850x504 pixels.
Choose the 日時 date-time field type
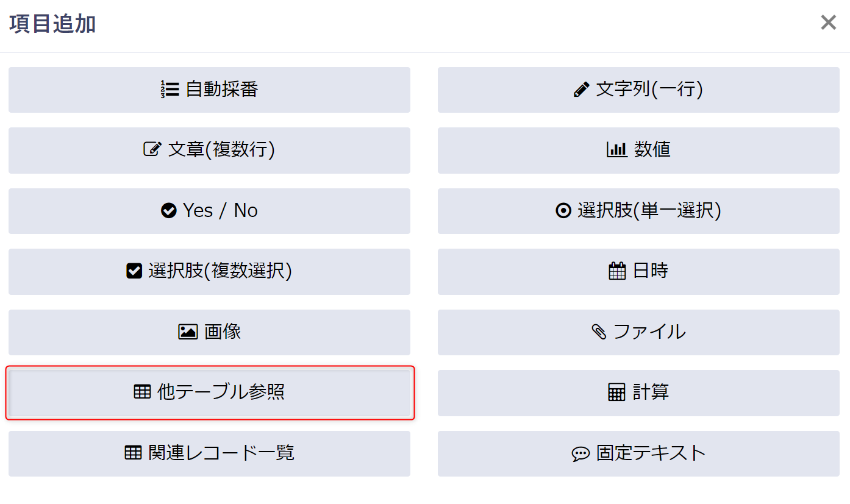tap(638, 271)
